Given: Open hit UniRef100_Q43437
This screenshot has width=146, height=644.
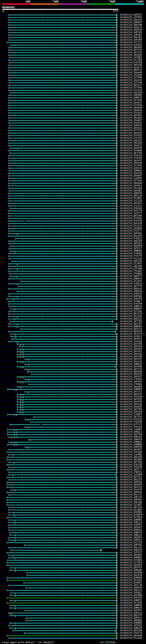Looking at the screenshot, I should 131,15.
